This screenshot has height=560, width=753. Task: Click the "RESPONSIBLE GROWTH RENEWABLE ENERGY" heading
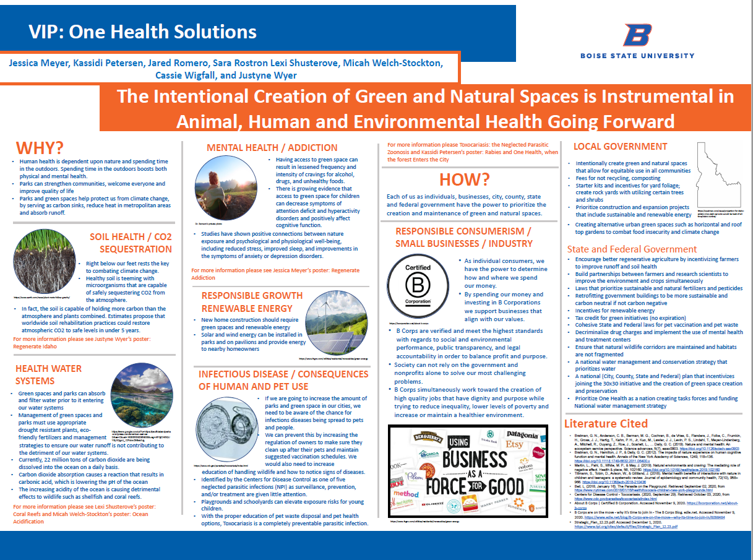pyautogui.click(x=252, y=302)
